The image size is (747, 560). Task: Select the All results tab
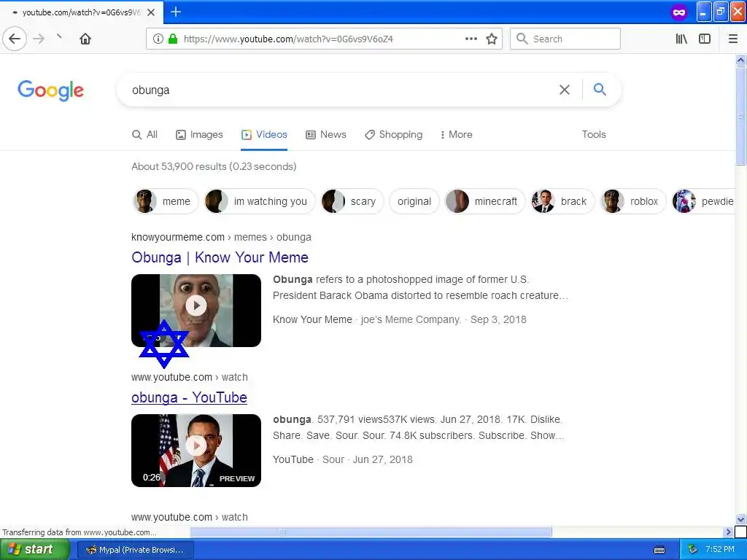point(145,135)
